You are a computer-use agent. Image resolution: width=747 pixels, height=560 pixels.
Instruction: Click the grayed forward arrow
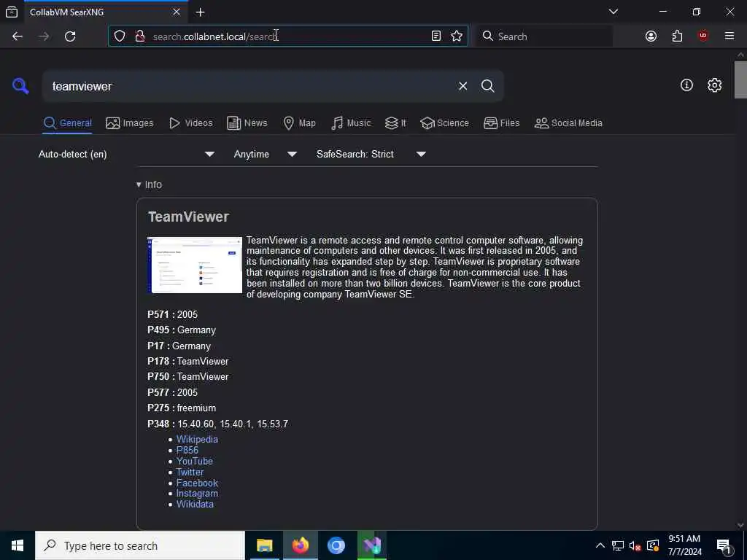coord(44,36)
